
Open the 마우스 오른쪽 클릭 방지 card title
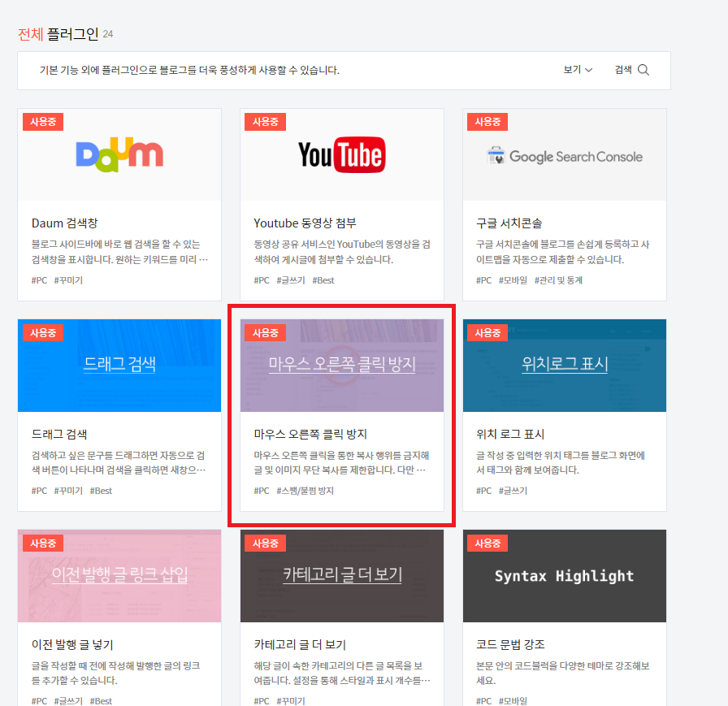click(x=310, y=434)
